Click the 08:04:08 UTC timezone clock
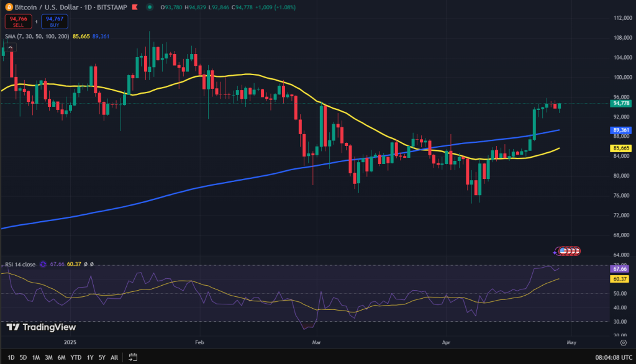This screenshot has height=364, width=636. [x=614, y=358]
